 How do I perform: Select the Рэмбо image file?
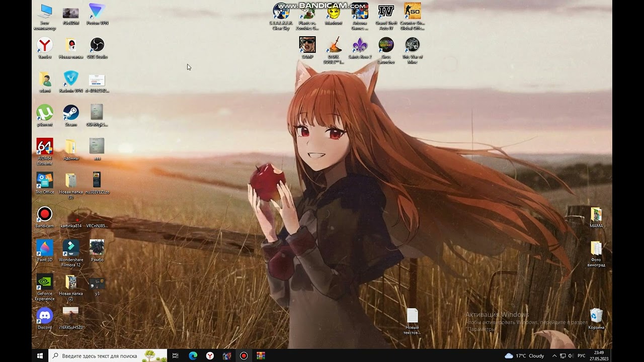(97, 251)
